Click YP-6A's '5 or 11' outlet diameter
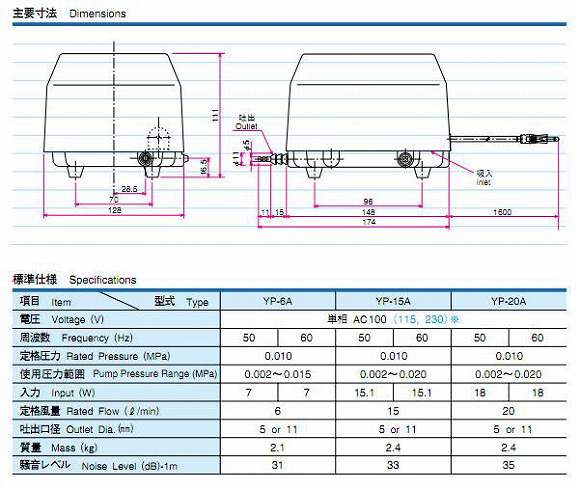580x489 pixels. point(279,429)
